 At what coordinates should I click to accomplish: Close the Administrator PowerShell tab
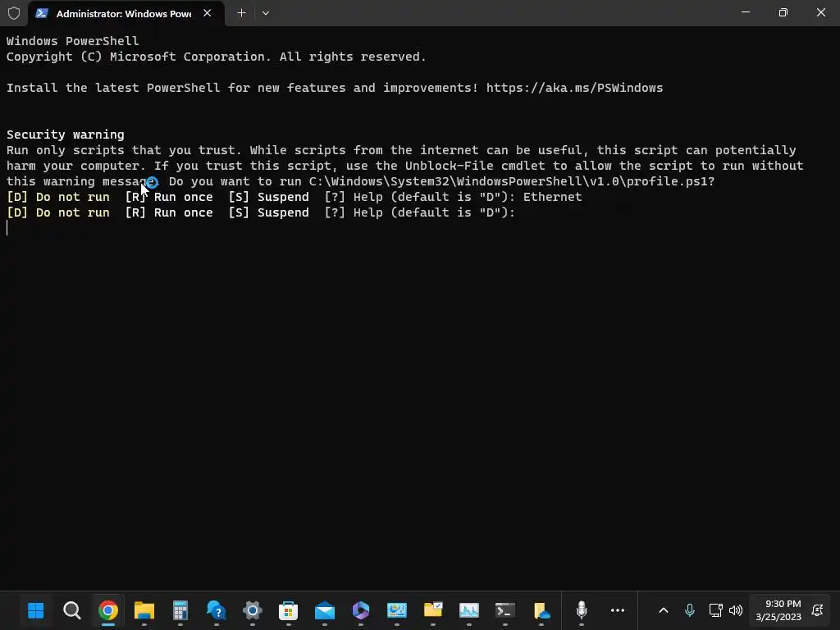coord(208,13)
